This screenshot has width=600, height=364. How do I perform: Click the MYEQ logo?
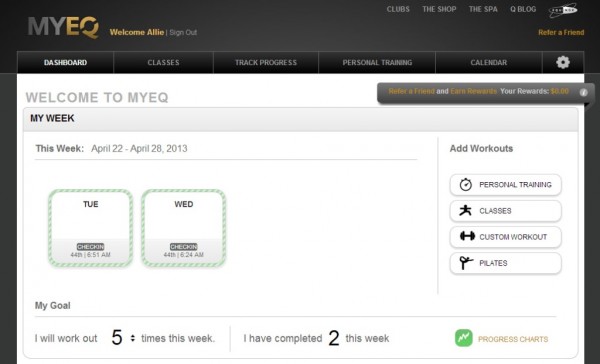pyautogui.click(x=64, y=27)
